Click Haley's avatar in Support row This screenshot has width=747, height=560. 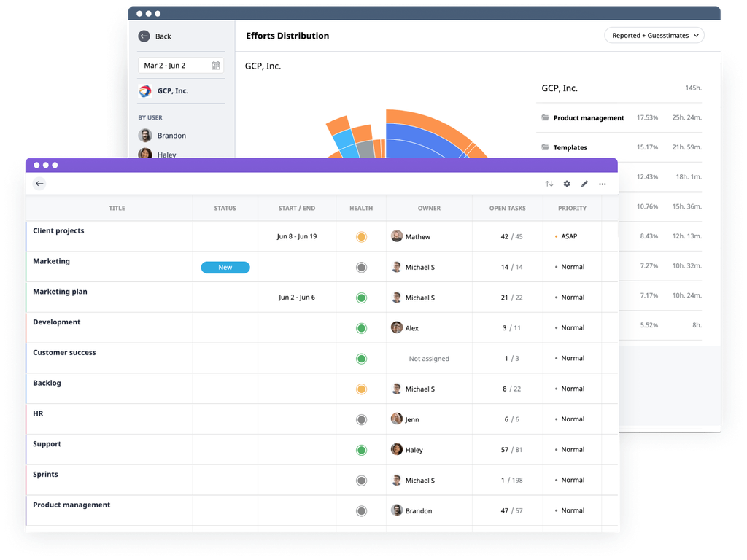(396, 449)
